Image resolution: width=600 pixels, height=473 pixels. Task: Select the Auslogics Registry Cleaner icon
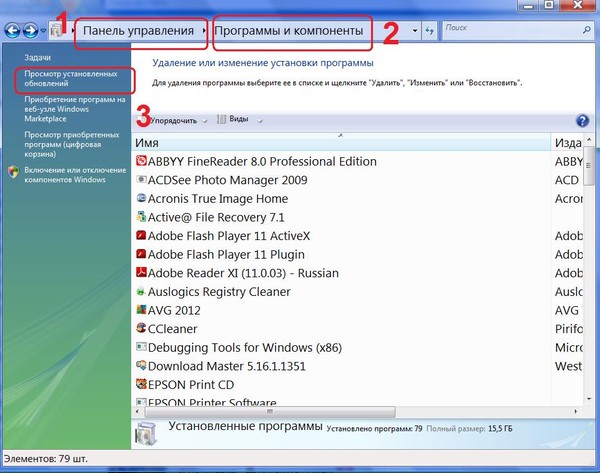pos(141,291)
